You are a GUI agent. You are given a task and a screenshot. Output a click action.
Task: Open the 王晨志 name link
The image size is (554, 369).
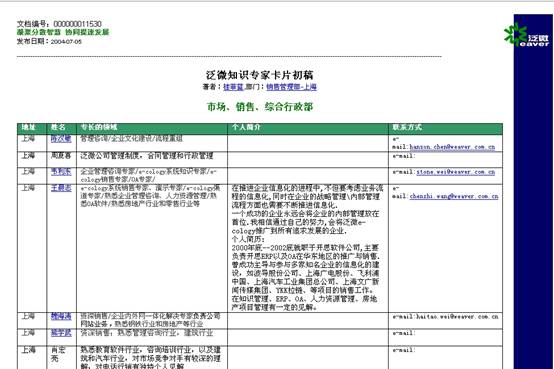click(x=61, y=188)
